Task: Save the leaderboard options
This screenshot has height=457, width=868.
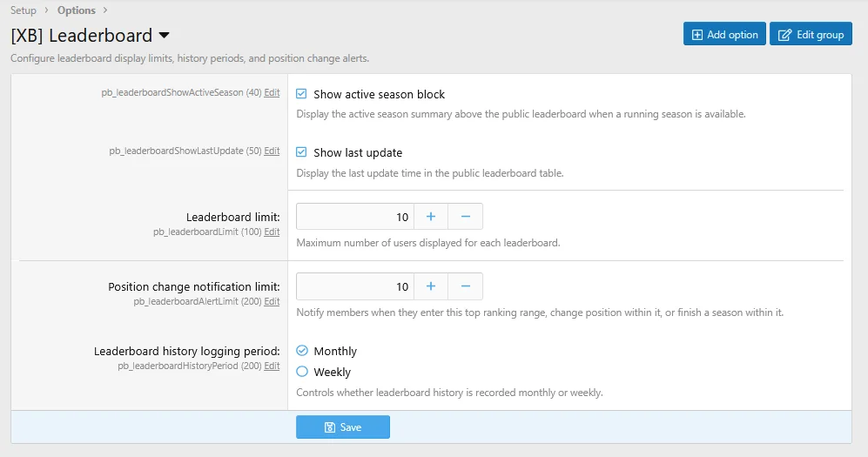Action: (343, 427)
